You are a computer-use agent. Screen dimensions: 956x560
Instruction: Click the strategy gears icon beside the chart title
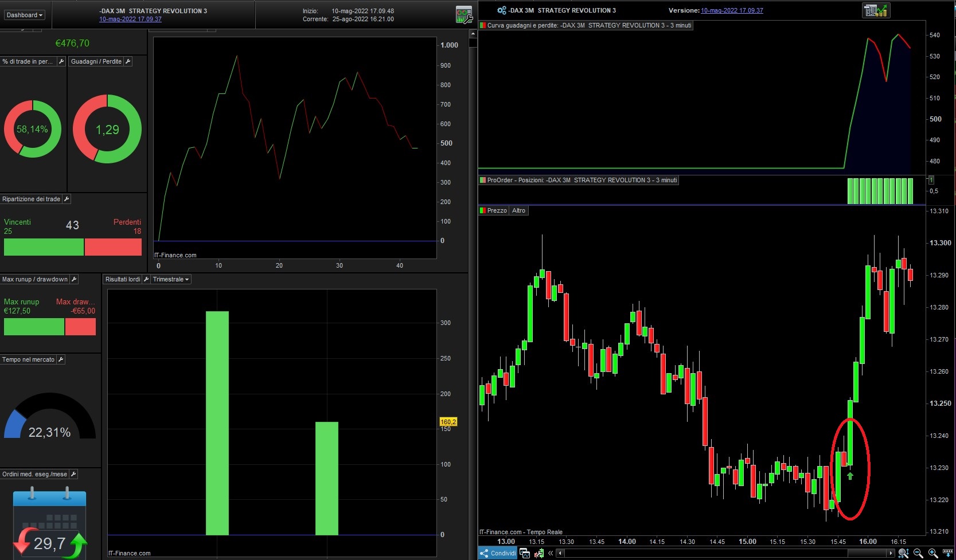tap(502, 10)
